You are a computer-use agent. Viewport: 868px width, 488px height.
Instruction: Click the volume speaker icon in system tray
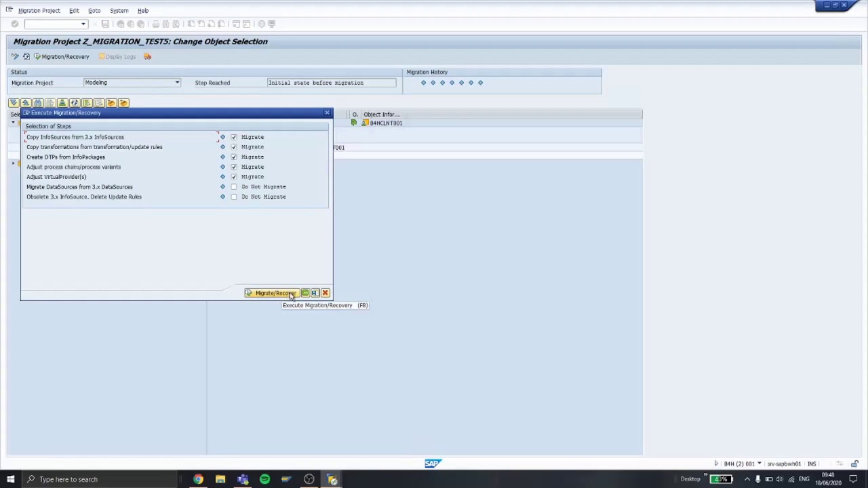(x=780, y=479)
